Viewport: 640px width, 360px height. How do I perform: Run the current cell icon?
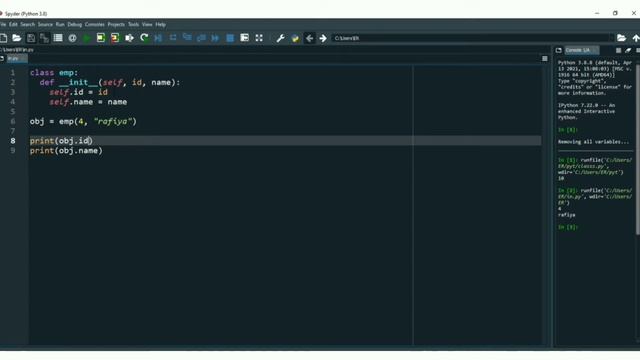coord(101,38)
